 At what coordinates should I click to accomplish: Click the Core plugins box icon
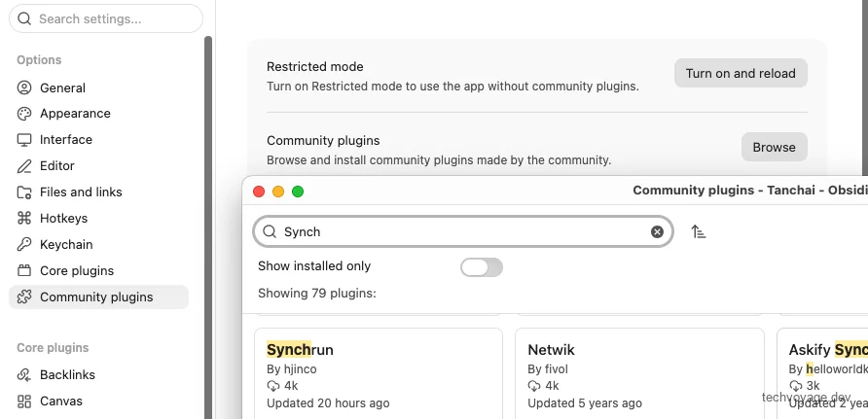tap(24, 271)
